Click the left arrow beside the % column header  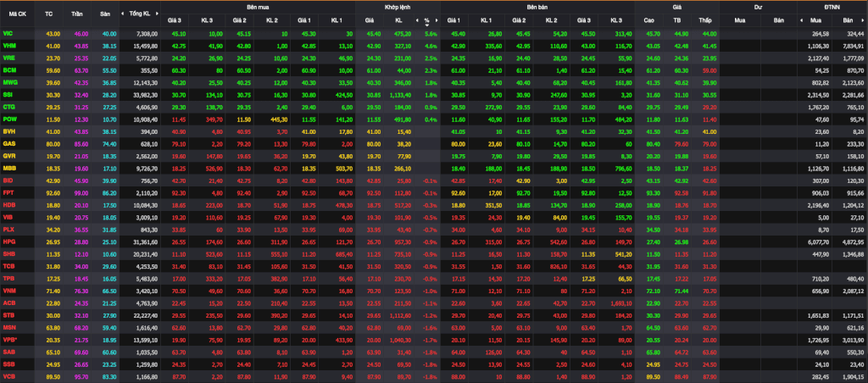tap(417, 20)
